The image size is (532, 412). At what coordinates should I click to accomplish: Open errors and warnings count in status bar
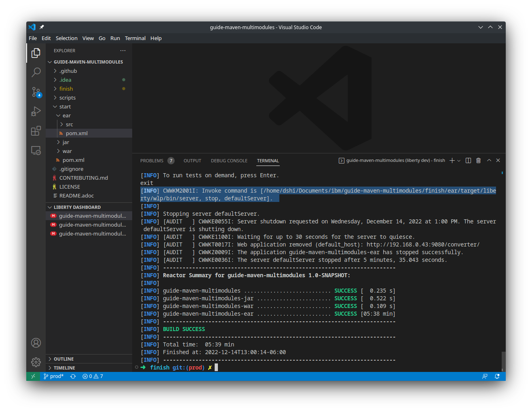click(93, 376)
